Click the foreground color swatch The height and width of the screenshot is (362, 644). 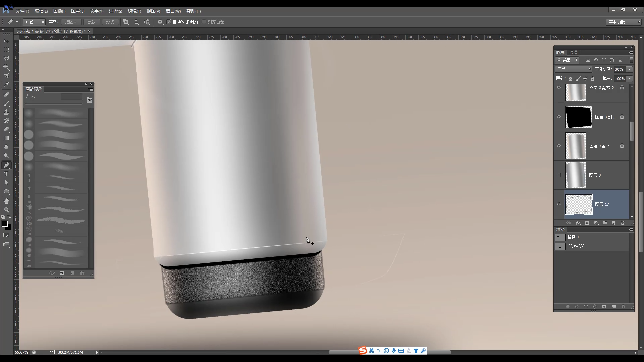5,223
